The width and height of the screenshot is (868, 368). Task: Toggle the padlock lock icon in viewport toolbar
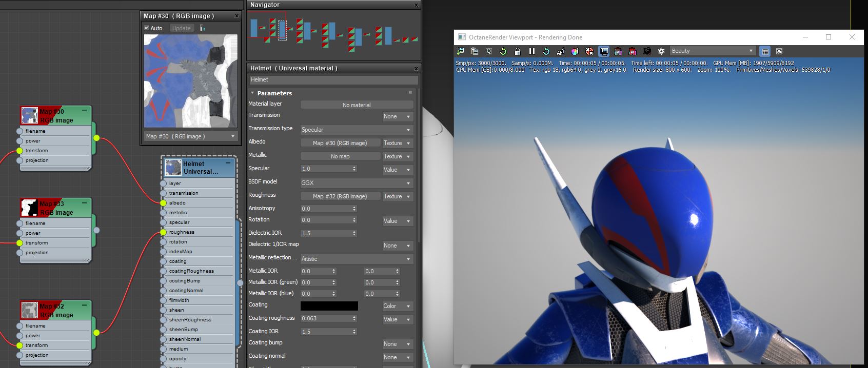coord(518,51)
